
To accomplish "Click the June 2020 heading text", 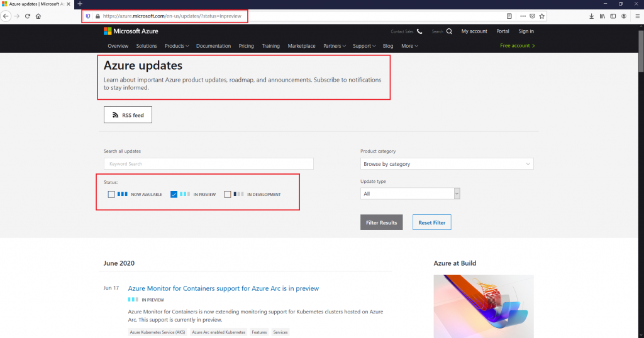I will coord(119,263).
